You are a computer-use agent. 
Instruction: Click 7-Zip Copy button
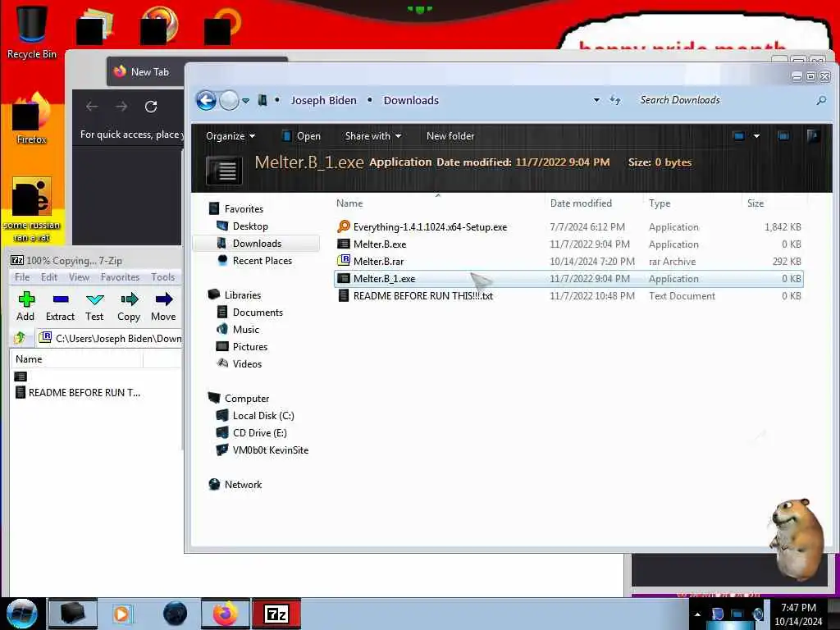129,307
